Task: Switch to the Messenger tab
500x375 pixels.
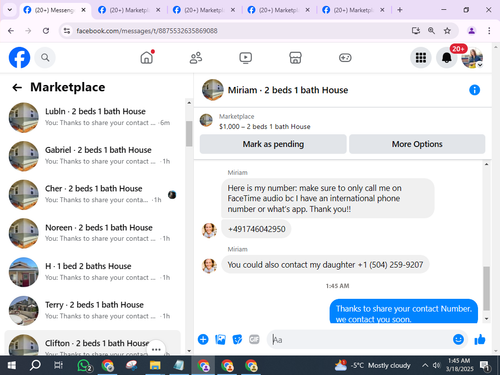Action: tap(54, 10)
